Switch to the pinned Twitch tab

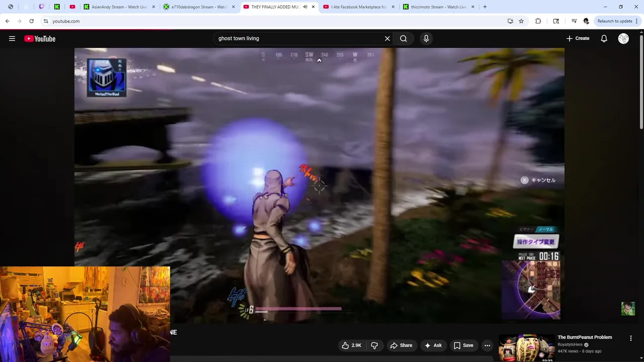pyautogui.click(x=41, y=7)
